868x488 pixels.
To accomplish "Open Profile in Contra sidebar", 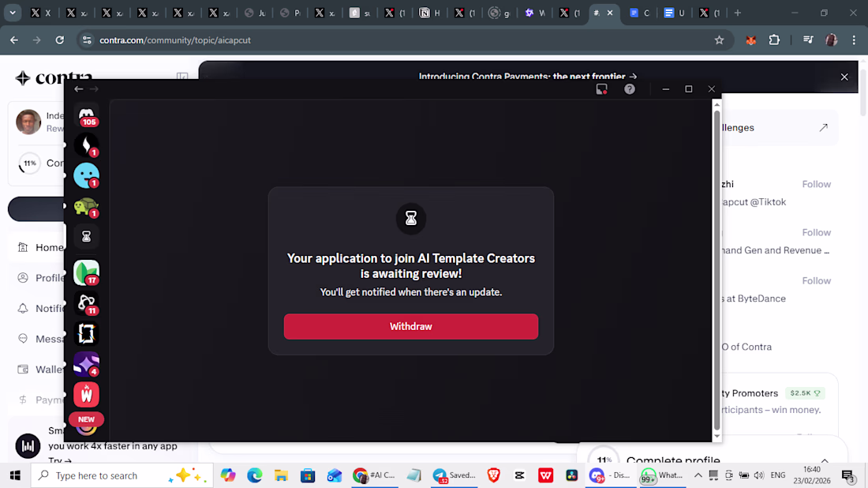I will 40,277.
